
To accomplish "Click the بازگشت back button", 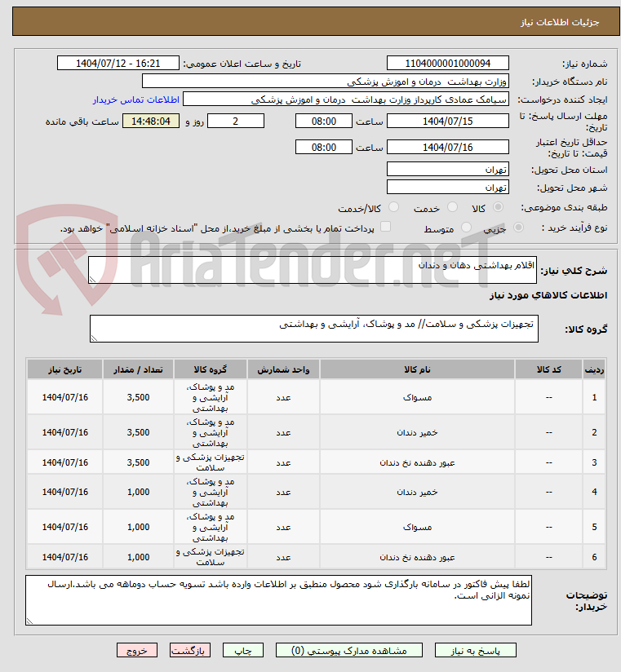I will 190,650.
